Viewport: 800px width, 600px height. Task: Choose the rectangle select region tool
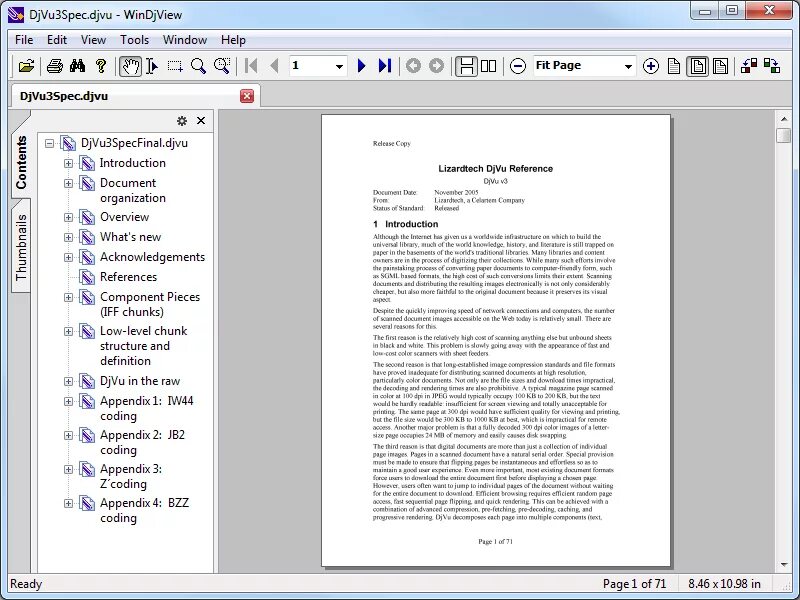pyautogui.click(x=175, y=66)
